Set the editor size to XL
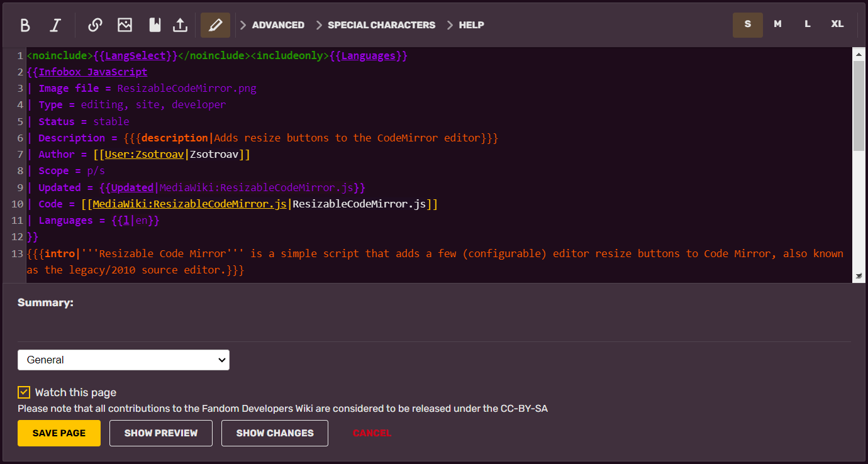Viewport: 868px width, 464px height. tap(837, 25)
